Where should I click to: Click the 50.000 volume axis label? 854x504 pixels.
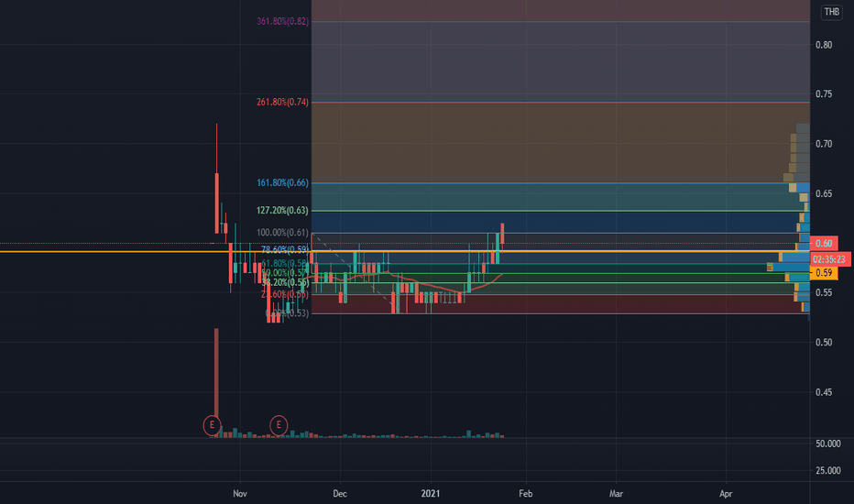tap(827, 444)
